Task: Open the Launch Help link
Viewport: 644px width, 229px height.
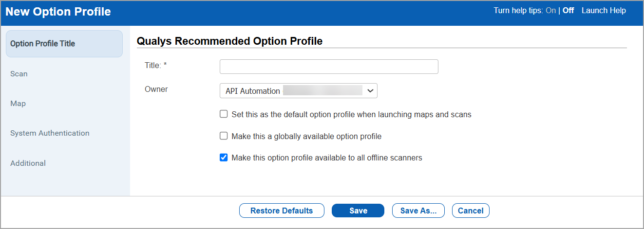Action: click(x=604, y=11)
